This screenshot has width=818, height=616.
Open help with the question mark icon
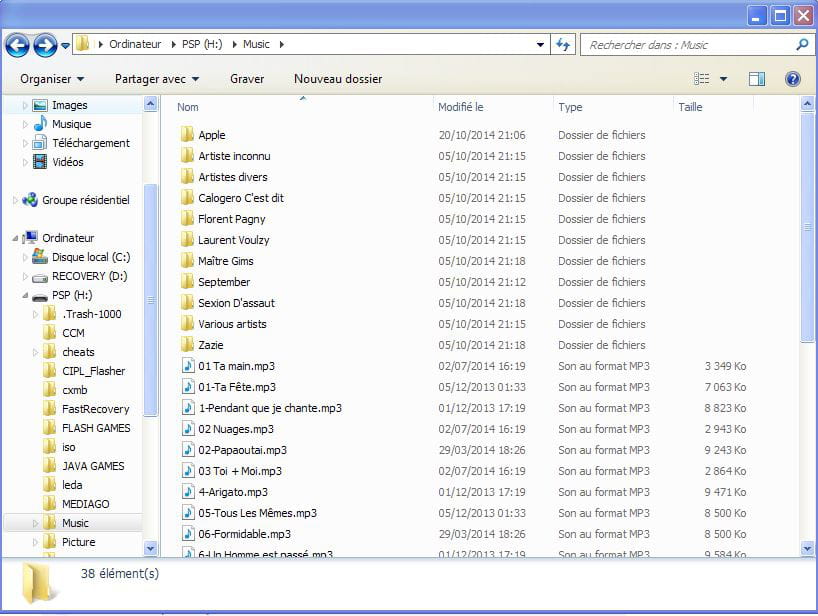[792, 79]
